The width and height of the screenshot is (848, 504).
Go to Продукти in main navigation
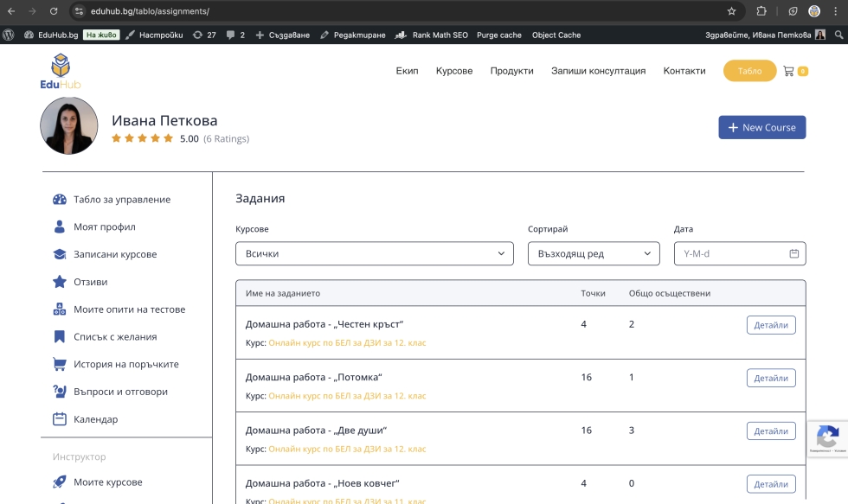[511, 71]
